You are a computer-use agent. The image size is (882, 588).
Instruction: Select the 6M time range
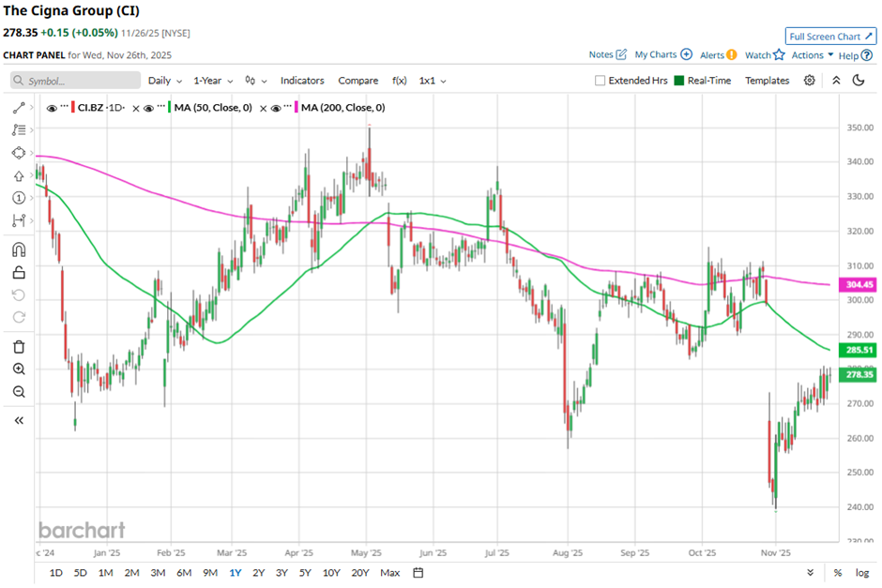(x=184, y=573)
